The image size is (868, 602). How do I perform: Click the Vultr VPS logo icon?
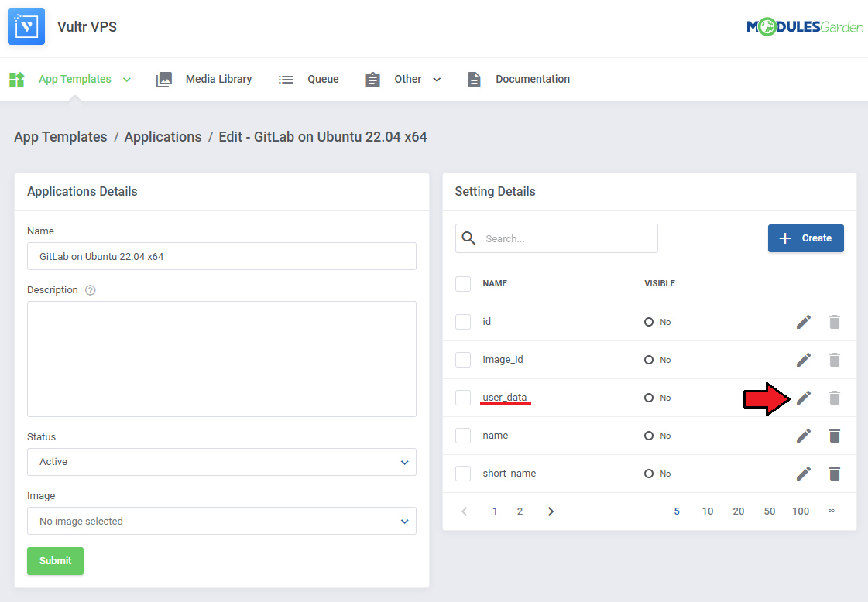tap(26, 26)
